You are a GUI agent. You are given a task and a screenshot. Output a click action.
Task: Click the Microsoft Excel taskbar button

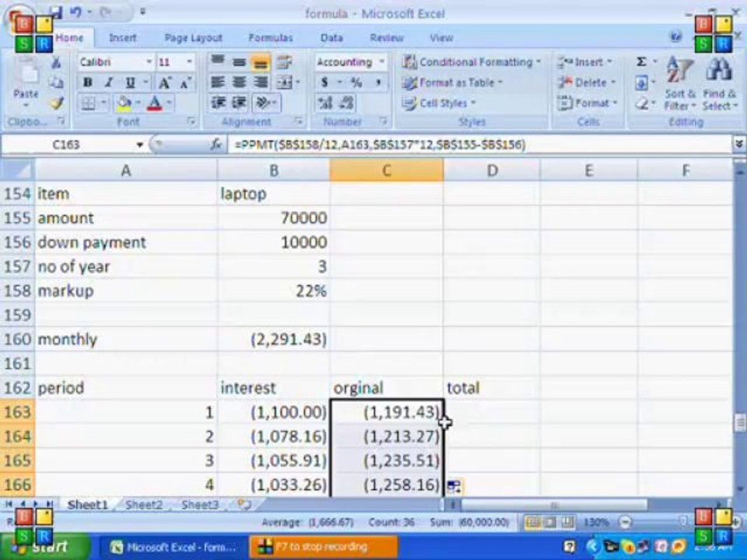[x=174, y=547]
